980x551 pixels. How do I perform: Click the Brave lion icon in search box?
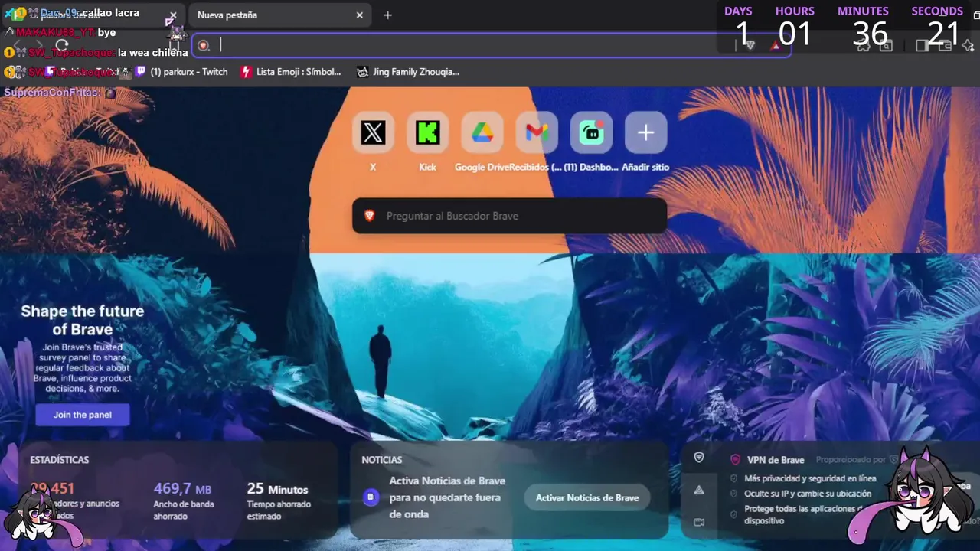click(x=369, y=216)
